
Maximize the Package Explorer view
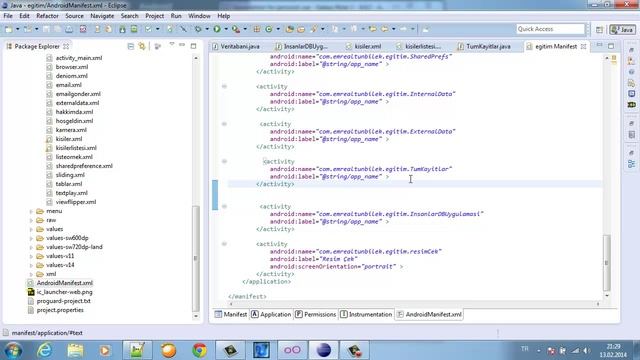[193, 46]
